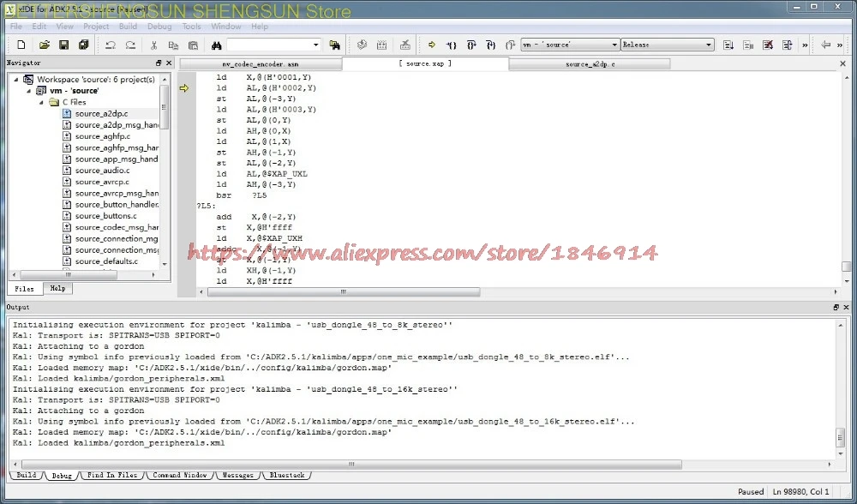Open the Debug menu
857x504 pixels.
click(x=159, y=27)
